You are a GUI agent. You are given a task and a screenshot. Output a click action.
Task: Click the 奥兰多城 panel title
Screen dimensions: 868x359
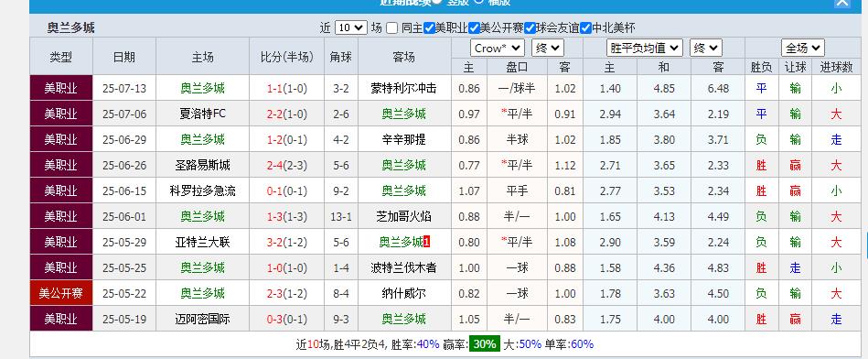[70, 27]
